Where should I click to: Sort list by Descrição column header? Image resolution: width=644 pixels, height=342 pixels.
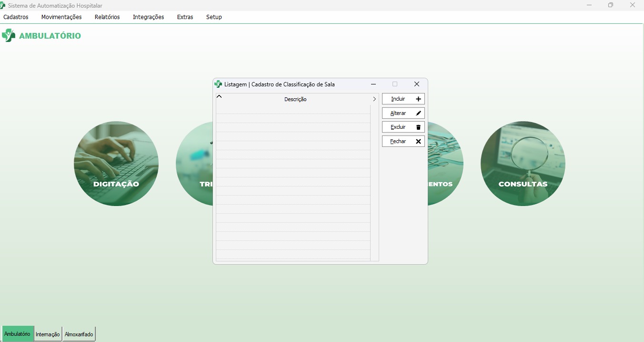tap(295, 99)
